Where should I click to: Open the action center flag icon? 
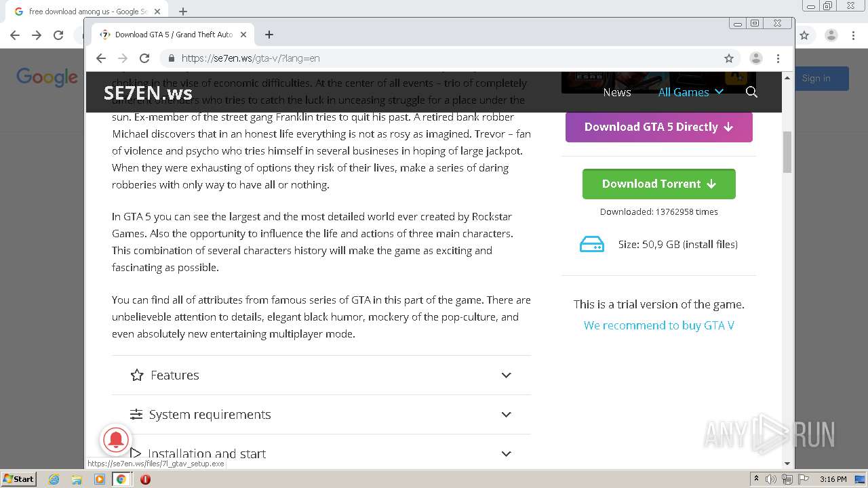(803, 479)
